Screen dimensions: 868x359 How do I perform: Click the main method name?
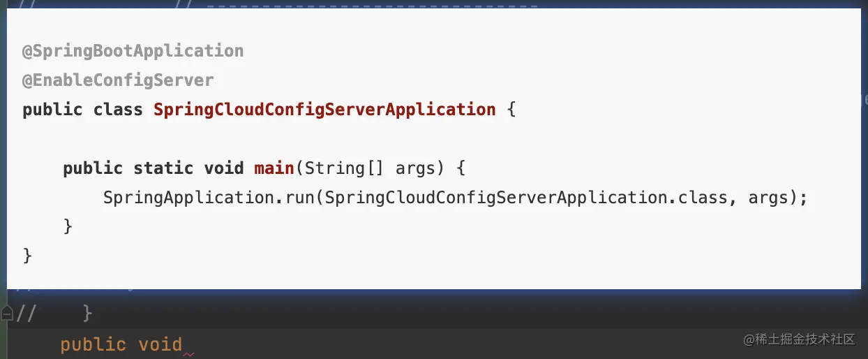click(x=274, y=168)
